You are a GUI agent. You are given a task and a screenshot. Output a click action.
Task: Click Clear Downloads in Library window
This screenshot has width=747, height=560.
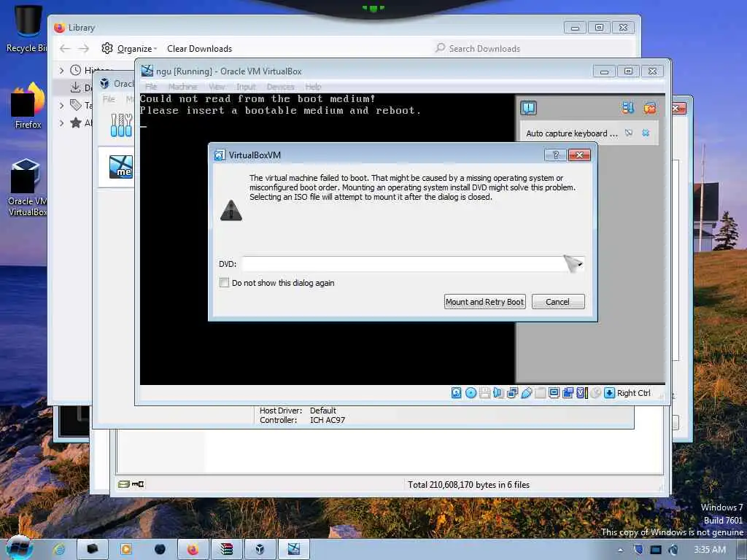tap(199, 49)
